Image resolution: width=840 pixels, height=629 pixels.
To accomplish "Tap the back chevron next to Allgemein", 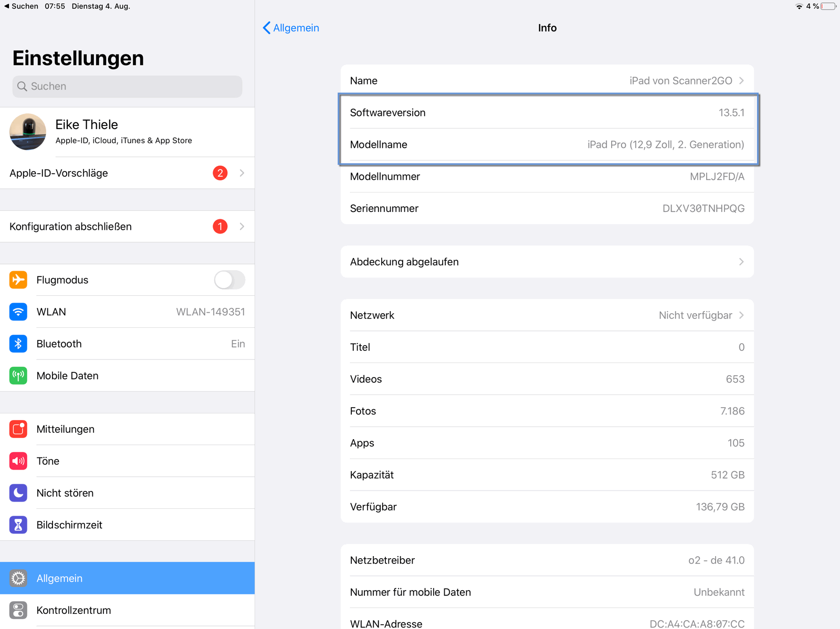I will (x=267, y=28).
